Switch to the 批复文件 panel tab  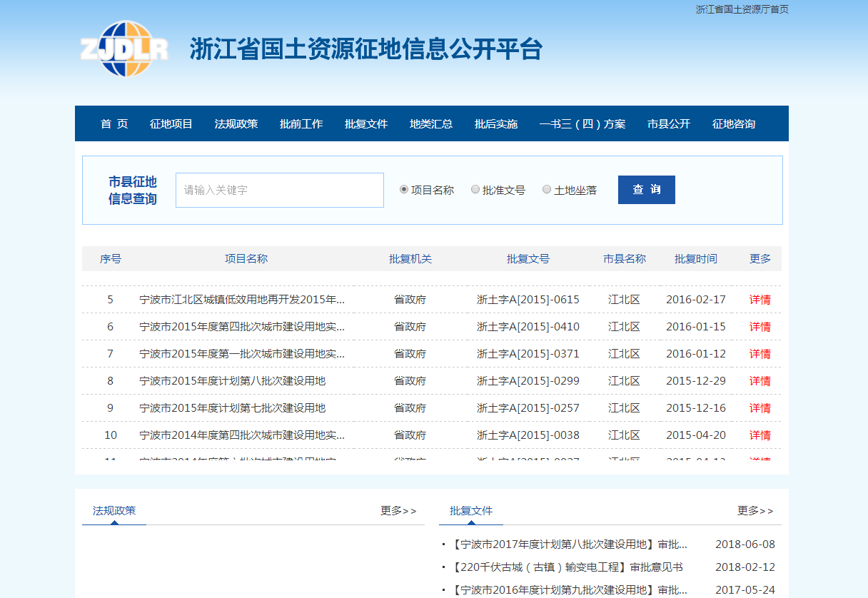point(471,511)
